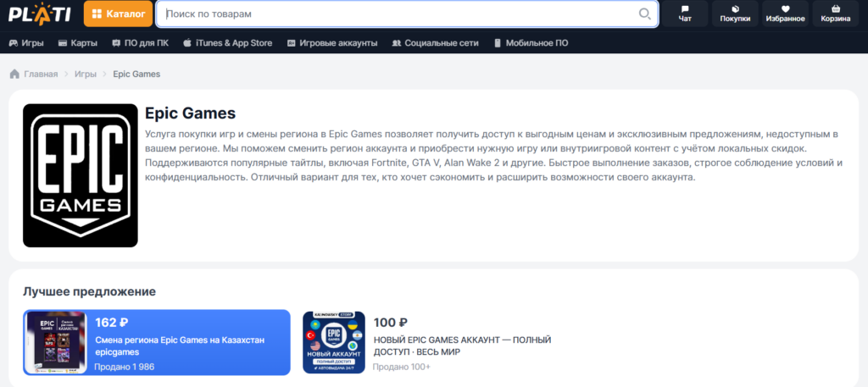Click the 100 ₽ price
The height and width of the screenshot is (387, 868).
[391, 323]
